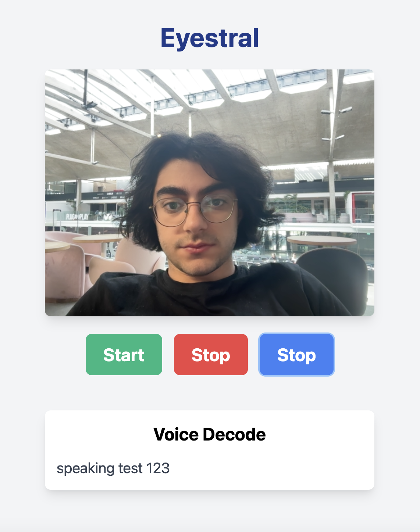Click the PLUG AND PLAY sign in the video
Image resolution: width=420 pixels, height=532 pixels.
click(x=77, y=216)
